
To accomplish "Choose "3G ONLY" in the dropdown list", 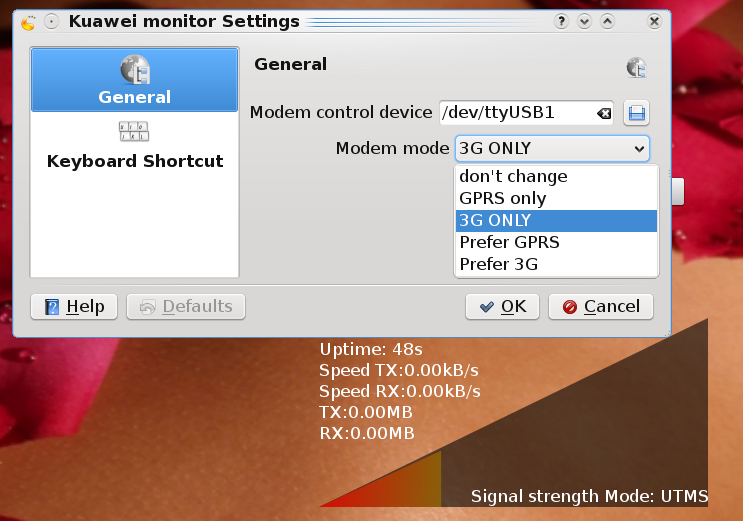I will click(x=556, y=220).
